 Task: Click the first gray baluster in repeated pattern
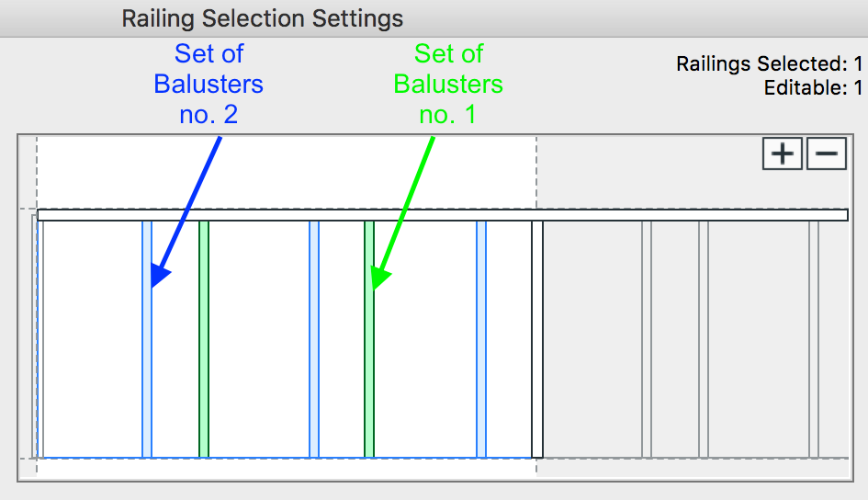pyautogui.click(x=647, y=338)
